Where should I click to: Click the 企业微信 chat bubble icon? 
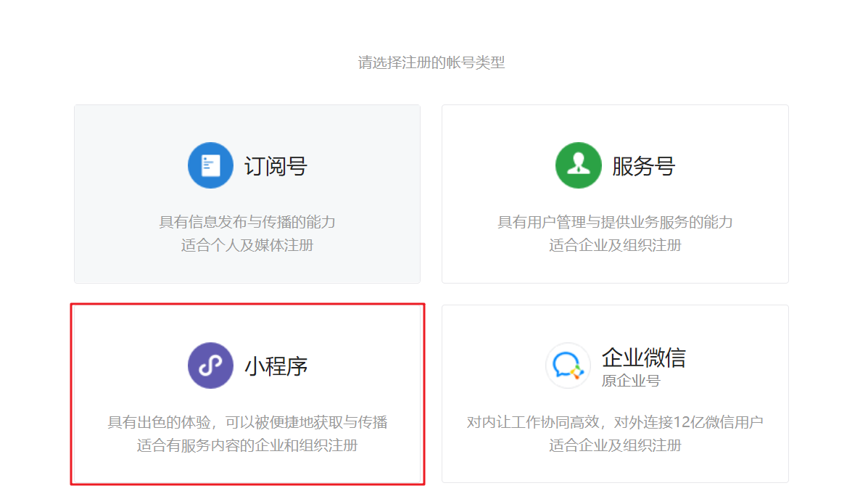tap(568, 366)
